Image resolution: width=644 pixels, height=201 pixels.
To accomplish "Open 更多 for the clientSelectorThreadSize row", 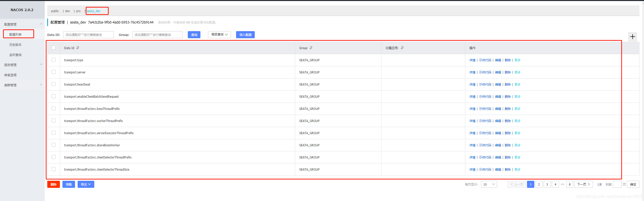I will click(x=517, y=170).
